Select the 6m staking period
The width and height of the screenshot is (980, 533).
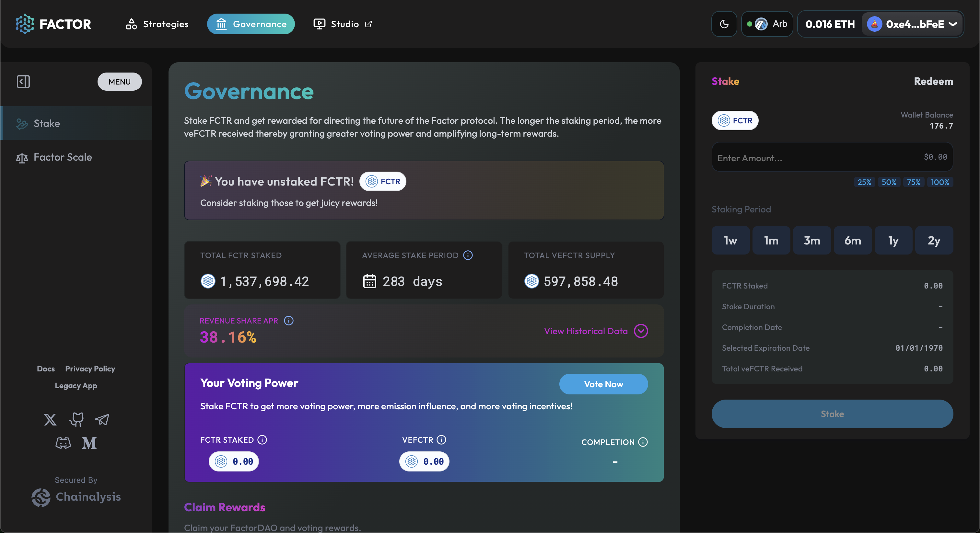pyautogui.click(x=852, y=240)
